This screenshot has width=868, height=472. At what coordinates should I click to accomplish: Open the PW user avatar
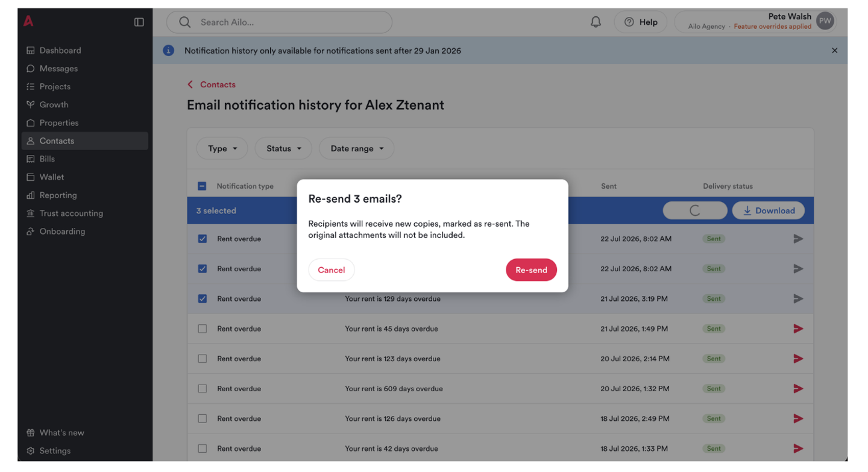[825, 21]
